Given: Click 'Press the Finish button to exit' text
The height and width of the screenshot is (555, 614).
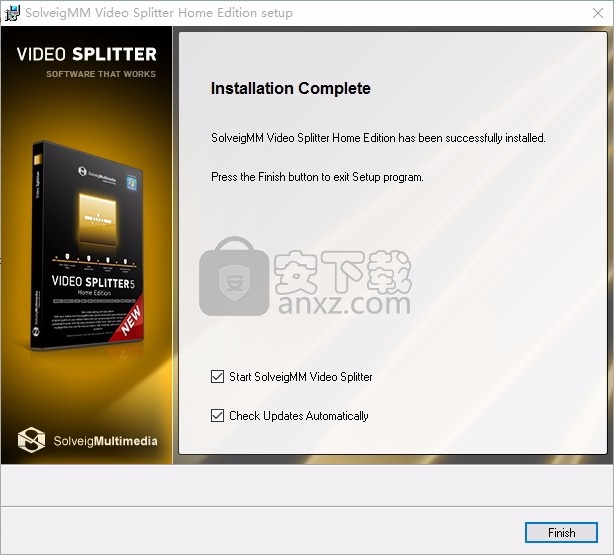Looking at the screenshot, I should [317, 177].
